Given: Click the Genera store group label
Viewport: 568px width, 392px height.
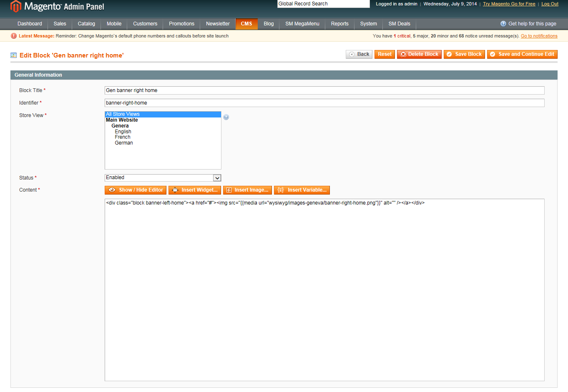Looking at the screenshot, I should point(120,126).
